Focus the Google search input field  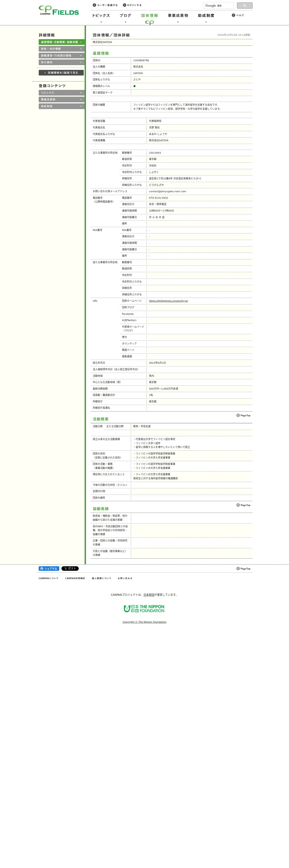coord(218,5)
